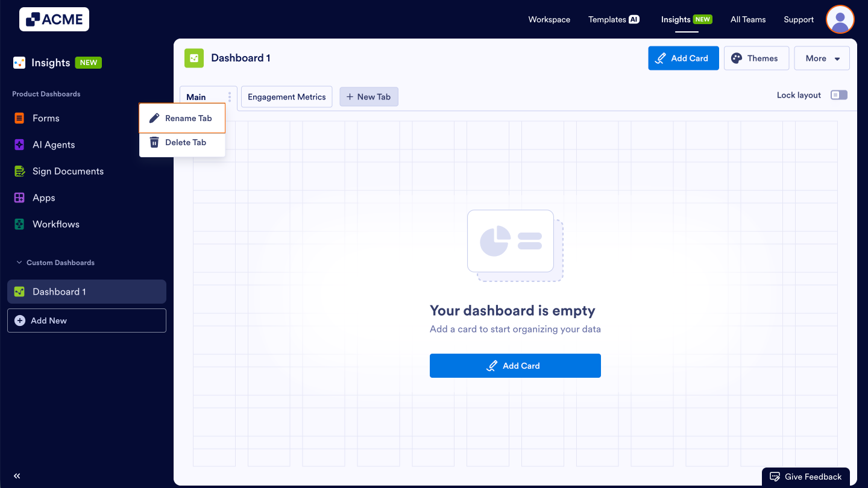The image size is (868, 488).
Task: Click the blue Add Card button
Action: 683,58
